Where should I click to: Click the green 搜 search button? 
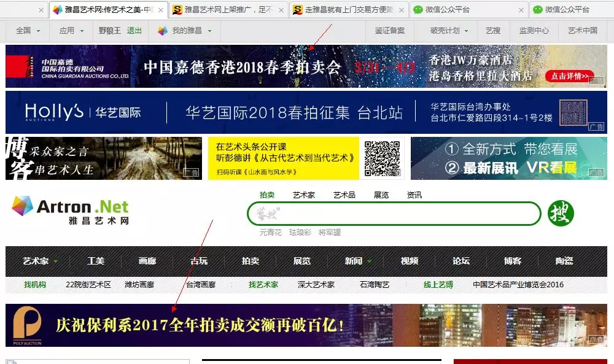[x=561, y=214]
